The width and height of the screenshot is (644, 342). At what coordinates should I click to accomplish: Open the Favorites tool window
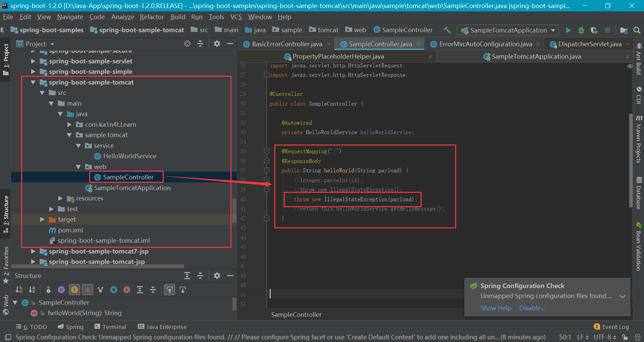pos(6,265)
